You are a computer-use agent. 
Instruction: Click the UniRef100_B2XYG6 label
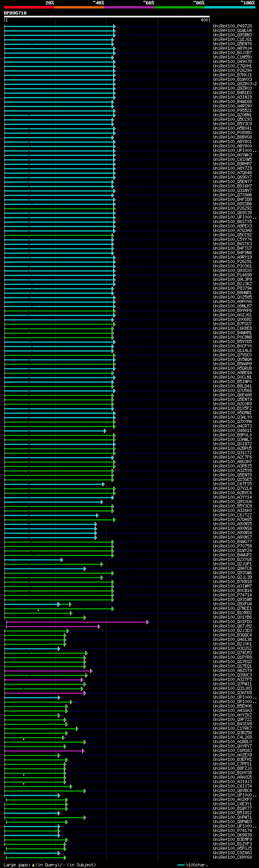pos(232,559)
